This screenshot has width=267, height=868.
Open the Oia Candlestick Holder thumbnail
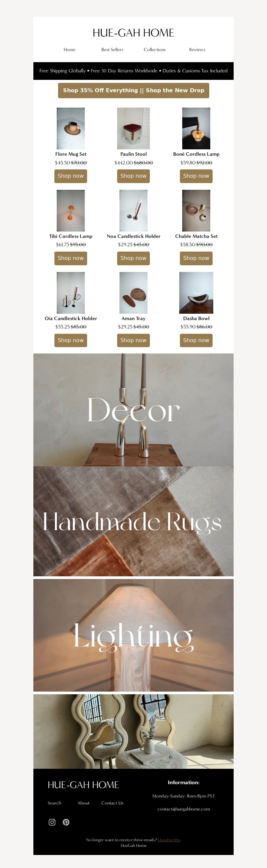[71, 293]
